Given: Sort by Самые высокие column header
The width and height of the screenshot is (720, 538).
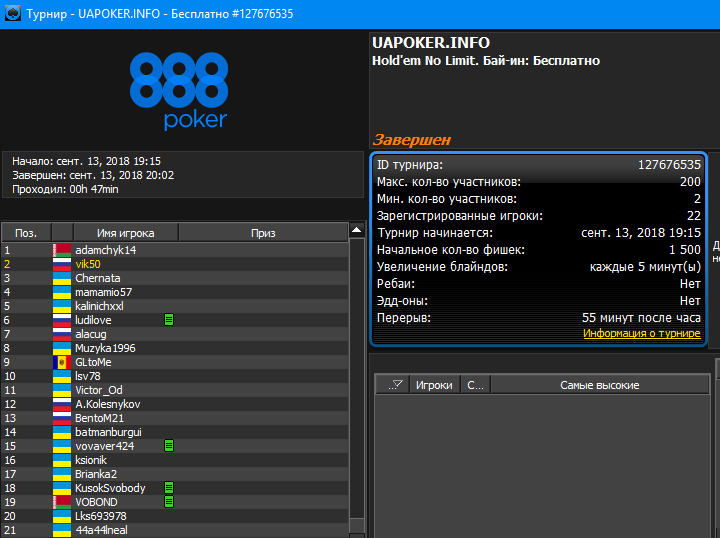Looking at the screenshot, I should pyautogui.click(x=600, y=385).
